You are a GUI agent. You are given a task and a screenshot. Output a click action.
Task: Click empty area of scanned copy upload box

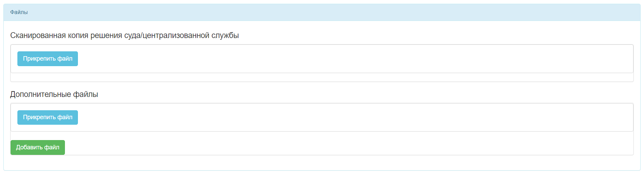click(x=355, y=59)
